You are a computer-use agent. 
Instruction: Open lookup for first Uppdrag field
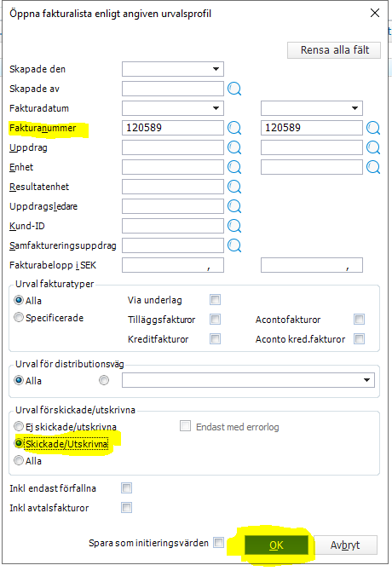click(x=234, y=147)
